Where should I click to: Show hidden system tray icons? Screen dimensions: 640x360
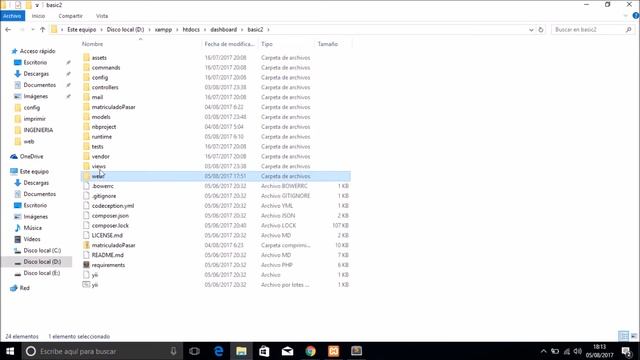(x=543, y=351)
